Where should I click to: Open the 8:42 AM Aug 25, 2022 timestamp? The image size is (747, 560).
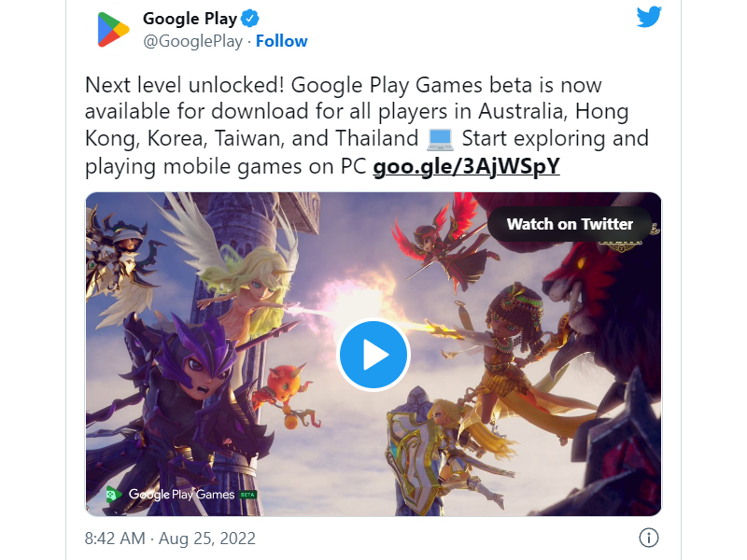click(170, 539)
